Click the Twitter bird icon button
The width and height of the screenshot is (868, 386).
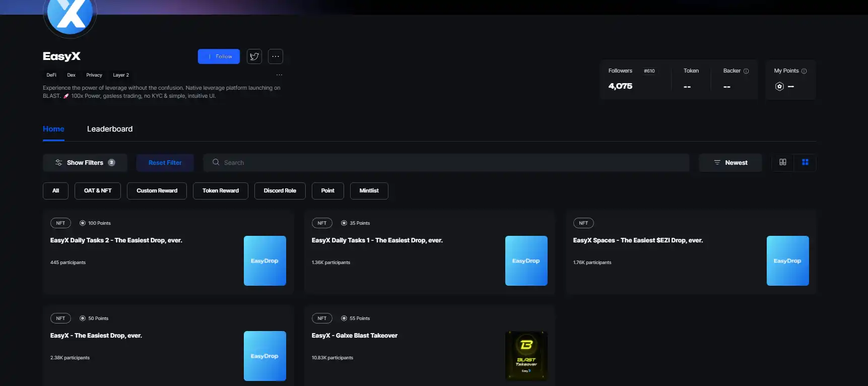254,56
